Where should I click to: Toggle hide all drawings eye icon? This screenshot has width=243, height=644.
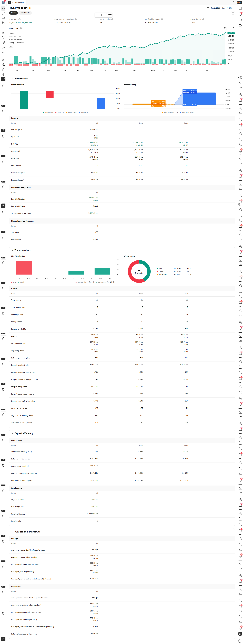pos(3,74)
